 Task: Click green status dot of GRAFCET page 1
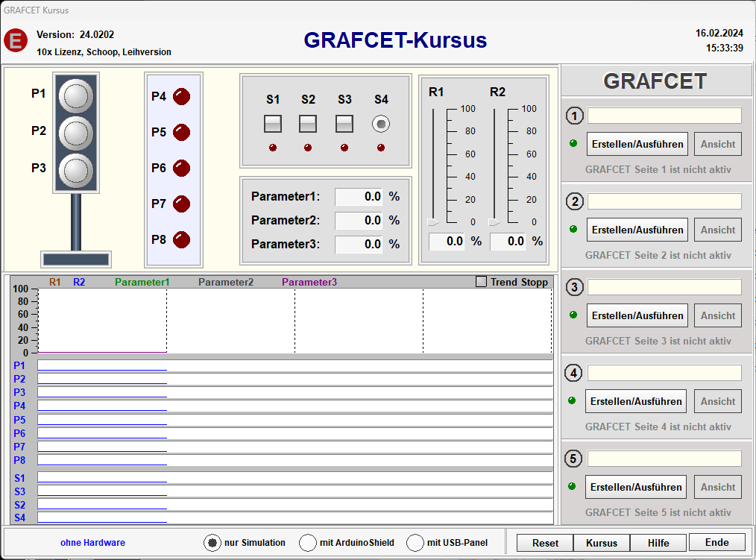click(x=573, y=143)
